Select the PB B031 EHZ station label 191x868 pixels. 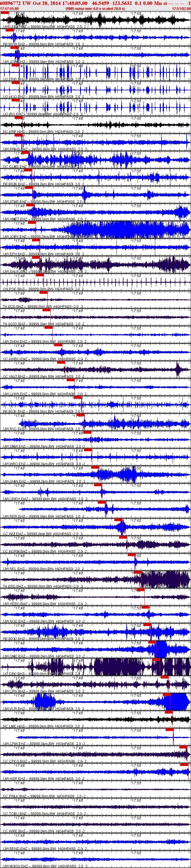coord(43,412)
